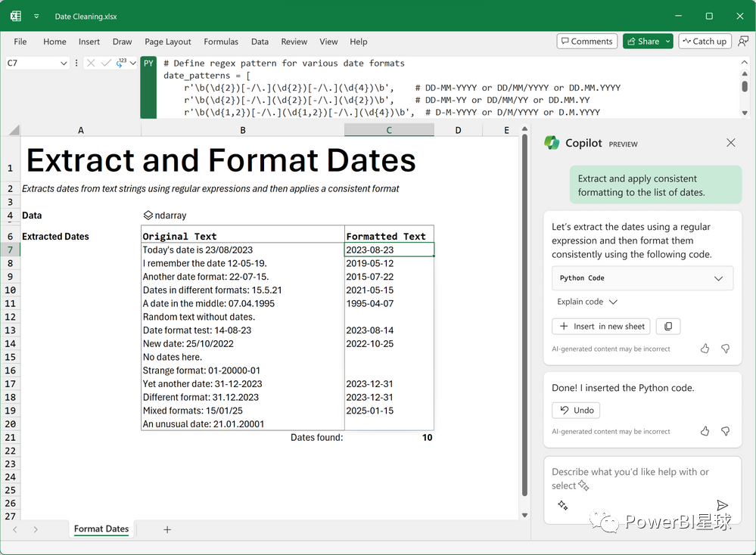Select column D header
The image size is (756, 555).
(458, 130)
